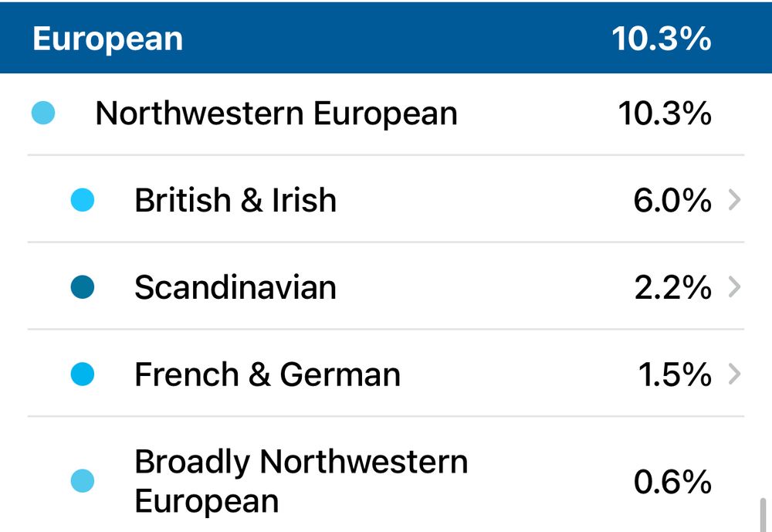
Task: Select the Northwestern European label
Action: (276, 114)
